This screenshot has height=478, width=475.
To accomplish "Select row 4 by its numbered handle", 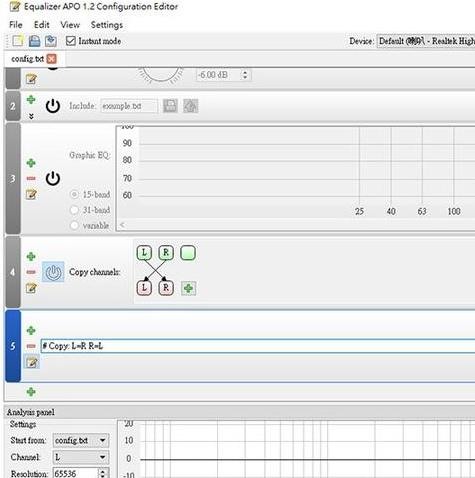I will [x=13, y=272].
